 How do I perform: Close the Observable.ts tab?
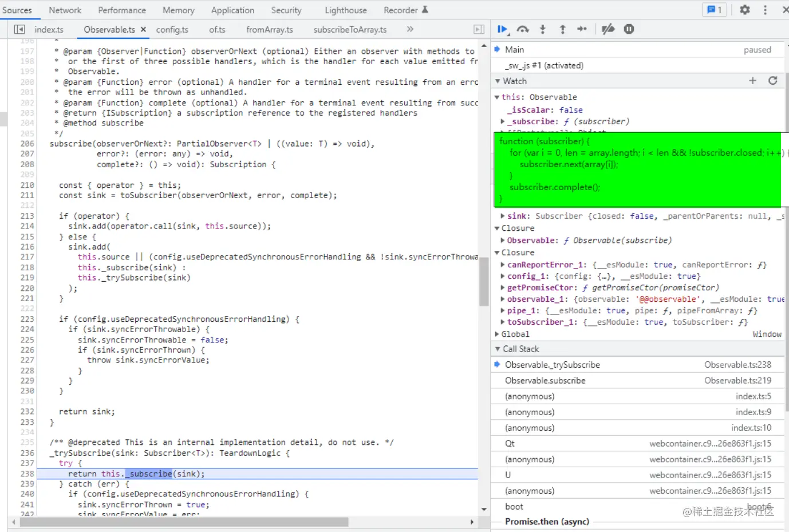[143, 29]
